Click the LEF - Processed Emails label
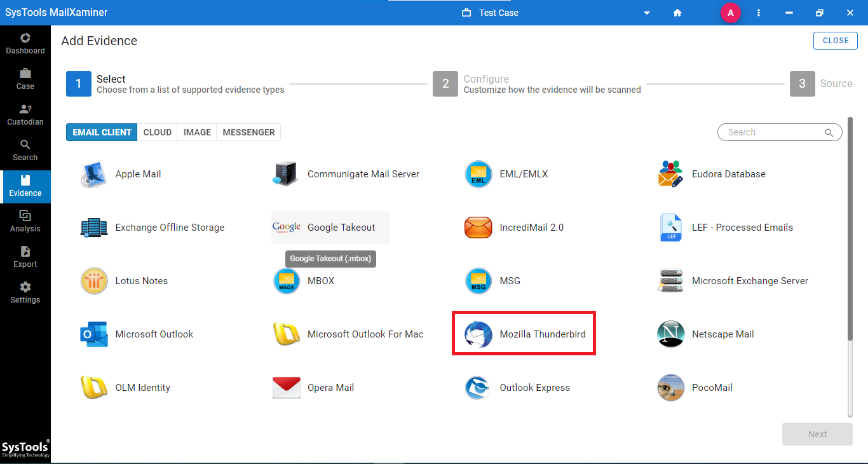 point(742,228)
